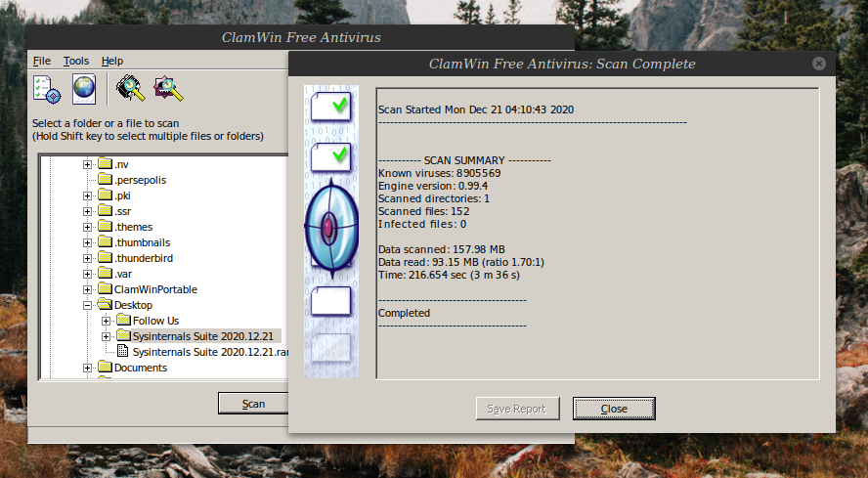Select the .themes folder icon
This screenshot has width=868, height=478.
point(106,226)
